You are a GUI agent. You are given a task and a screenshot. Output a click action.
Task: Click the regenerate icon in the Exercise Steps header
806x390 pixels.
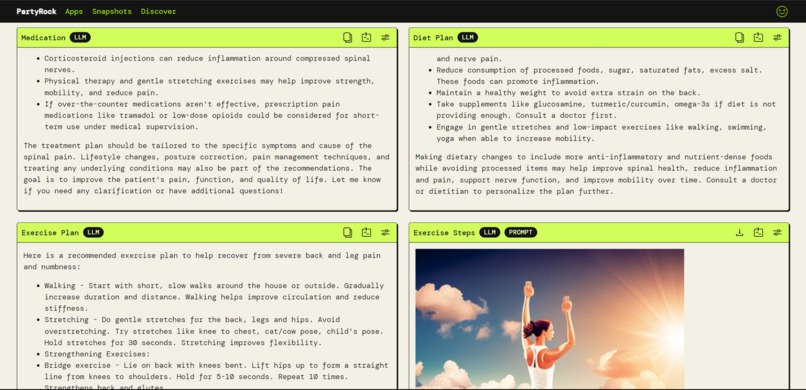(758, 233)
